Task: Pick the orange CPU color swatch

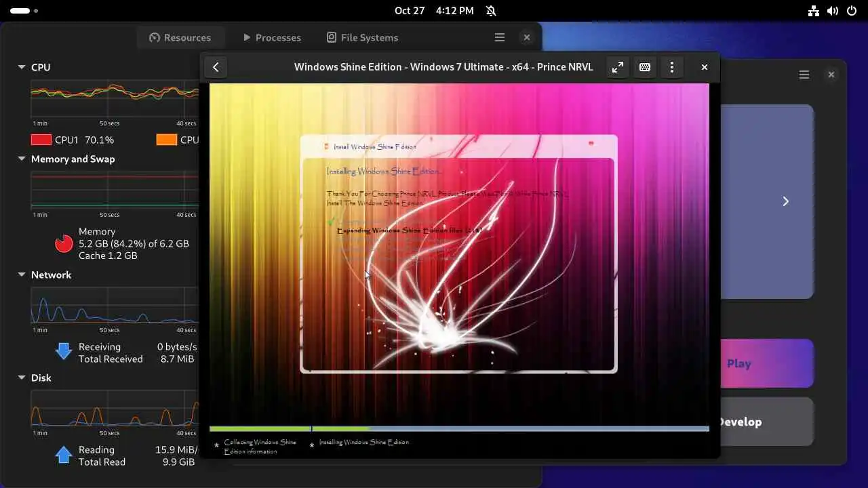Action: tap(167, 140)
